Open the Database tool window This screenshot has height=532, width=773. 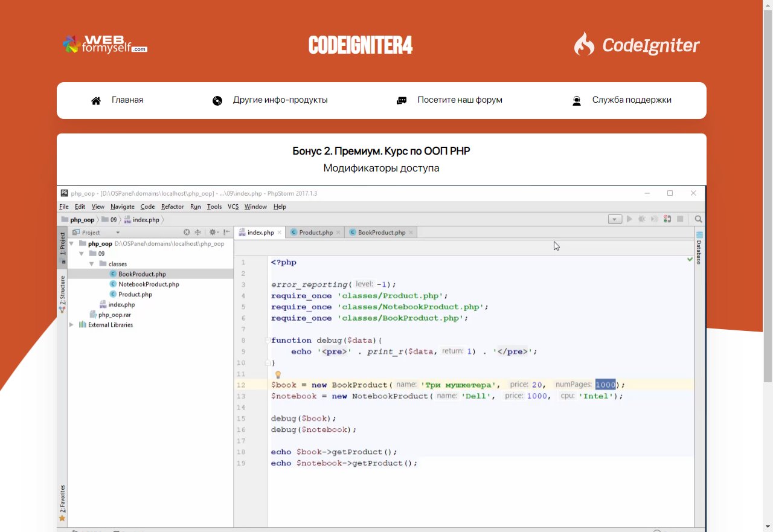point(699,248)
